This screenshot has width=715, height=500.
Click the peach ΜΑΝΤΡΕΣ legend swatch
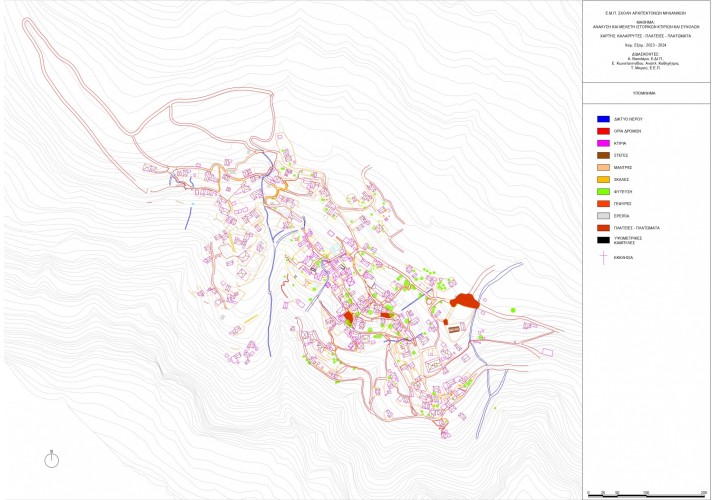(603, 168)
